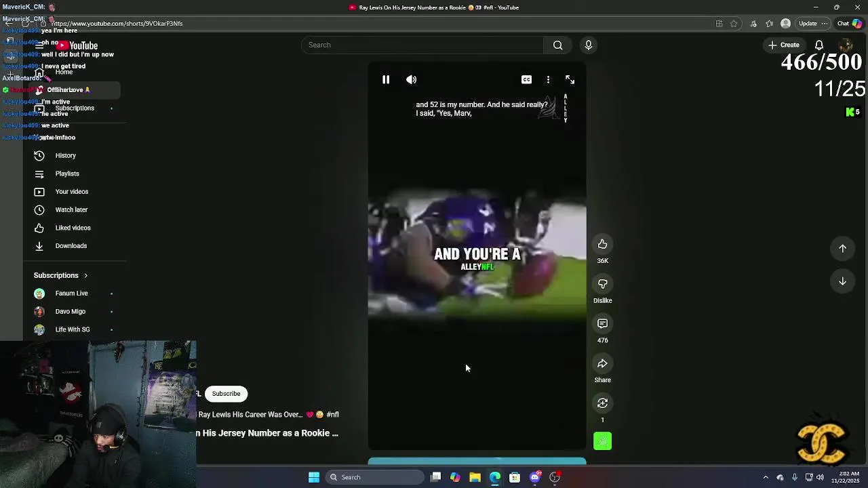
Task: Open the browser music note media icon
Action: pyautogui.click(x=753, y=24)
